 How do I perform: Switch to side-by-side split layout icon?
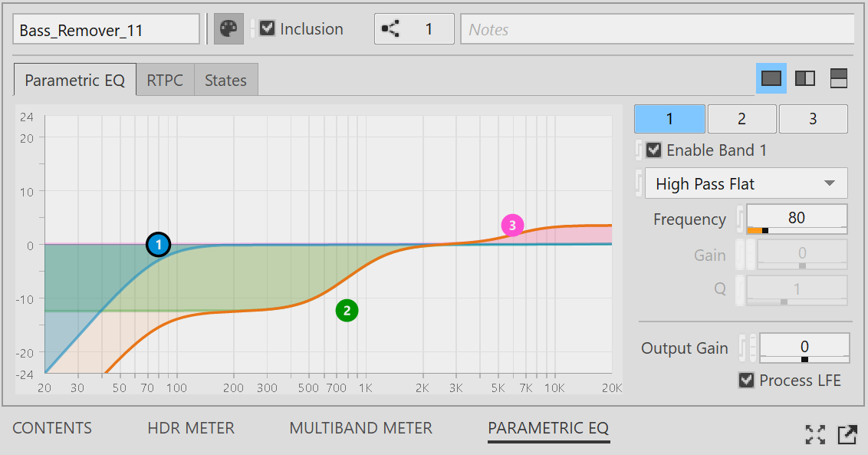click(805, 78)
